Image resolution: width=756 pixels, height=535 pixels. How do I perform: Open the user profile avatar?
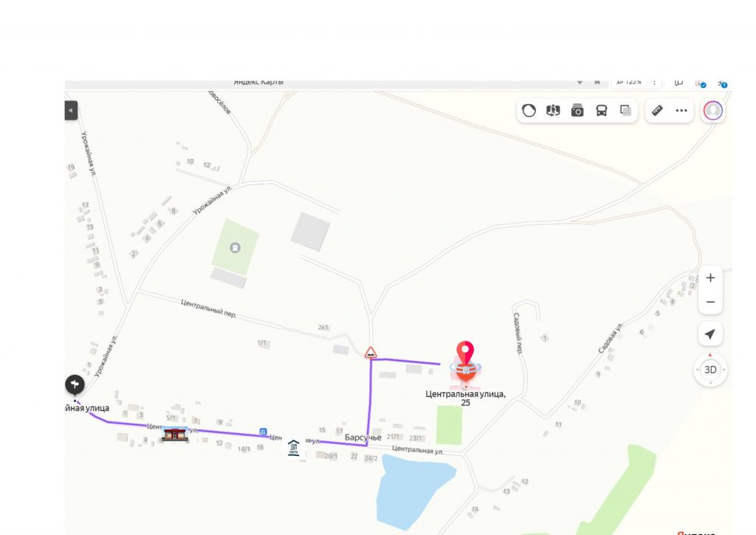click(x=712, y=111)
